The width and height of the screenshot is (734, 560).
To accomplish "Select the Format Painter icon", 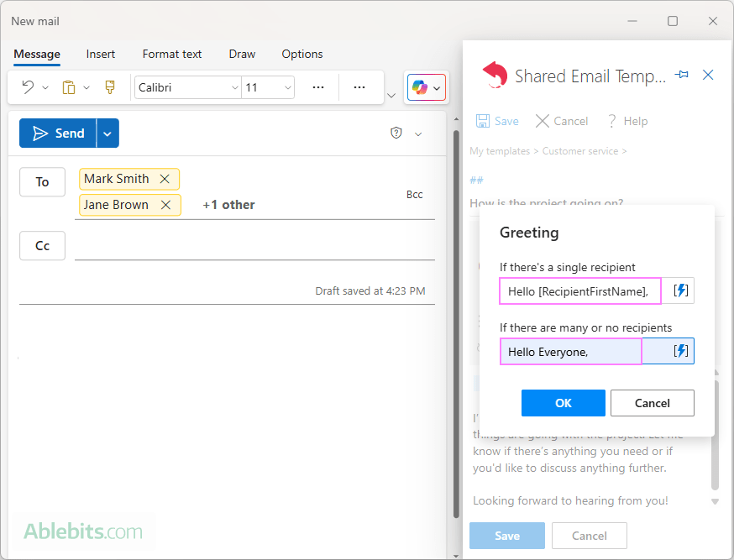I will coord(110,87).
